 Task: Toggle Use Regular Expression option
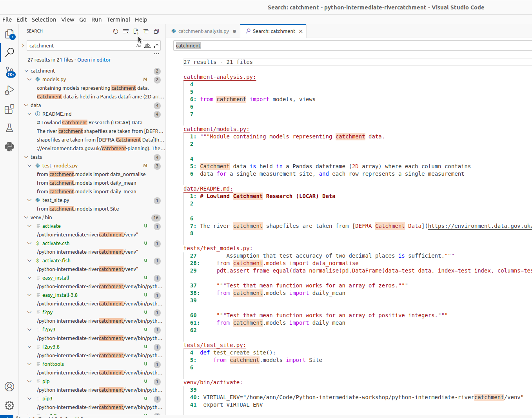click(x=156, y=45)
